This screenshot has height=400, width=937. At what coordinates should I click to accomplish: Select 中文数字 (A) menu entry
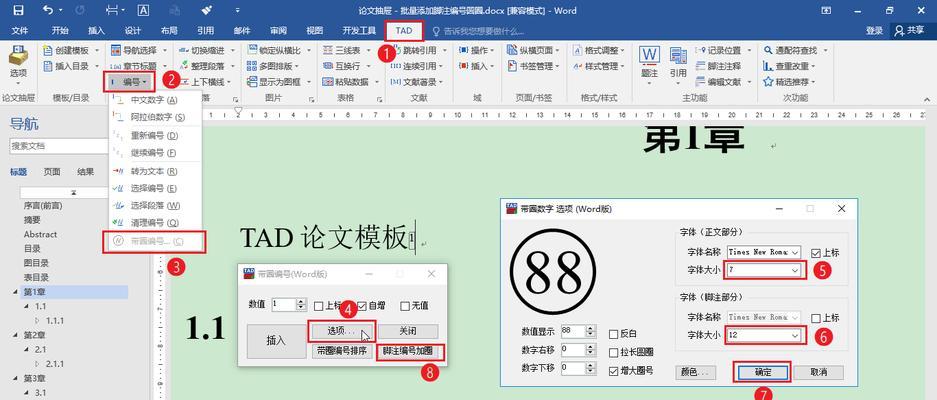pyautogui.click(x=155, y=100)
